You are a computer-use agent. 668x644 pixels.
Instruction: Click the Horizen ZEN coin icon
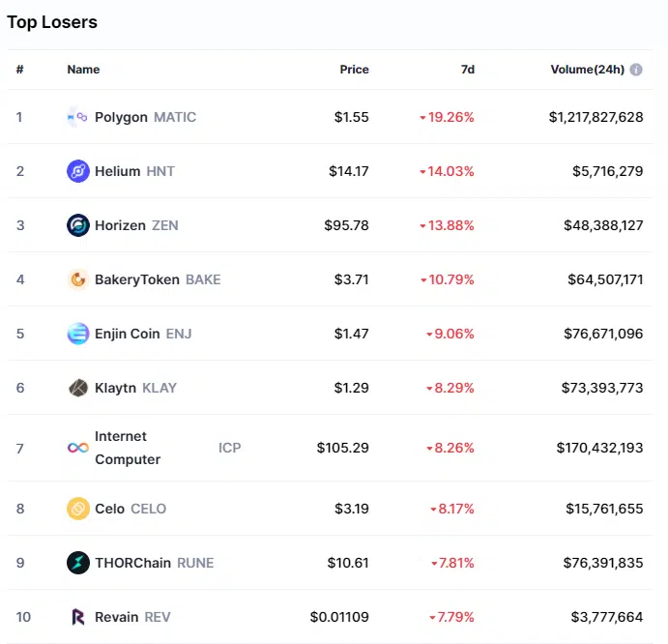tap(78, 225)
